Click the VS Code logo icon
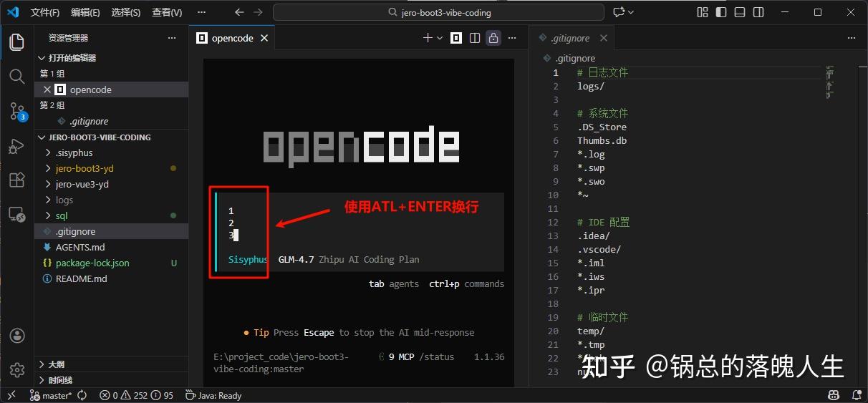This screenshot has height=403, width=868. click(x=13, y=12)
